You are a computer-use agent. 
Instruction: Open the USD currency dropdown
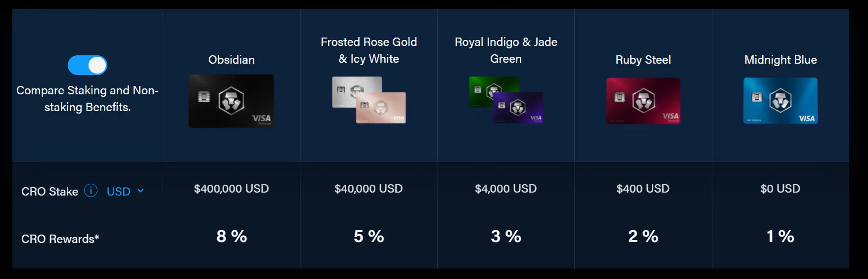119,192
